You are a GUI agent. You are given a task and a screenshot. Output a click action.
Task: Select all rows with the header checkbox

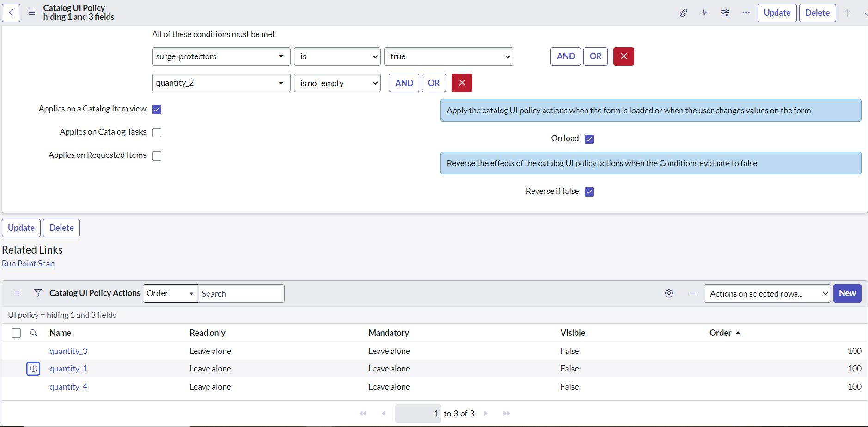pos(16,333)
